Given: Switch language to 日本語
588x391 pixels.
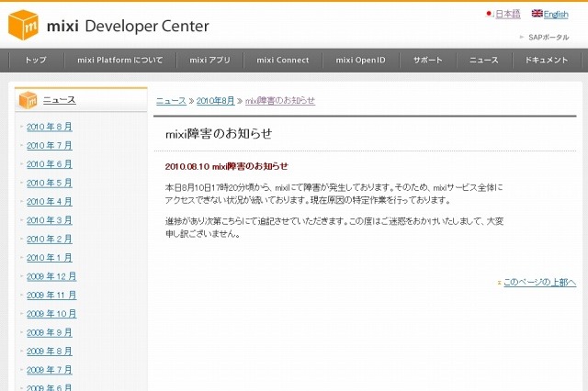Looking at the screenshot, I should coord(508,15).
